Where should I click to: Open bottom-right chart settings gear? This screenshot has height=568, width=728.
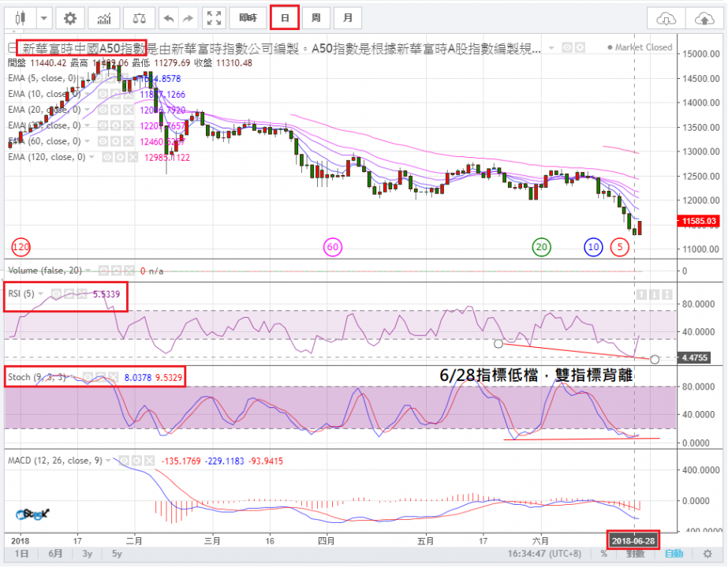(707, 554)
